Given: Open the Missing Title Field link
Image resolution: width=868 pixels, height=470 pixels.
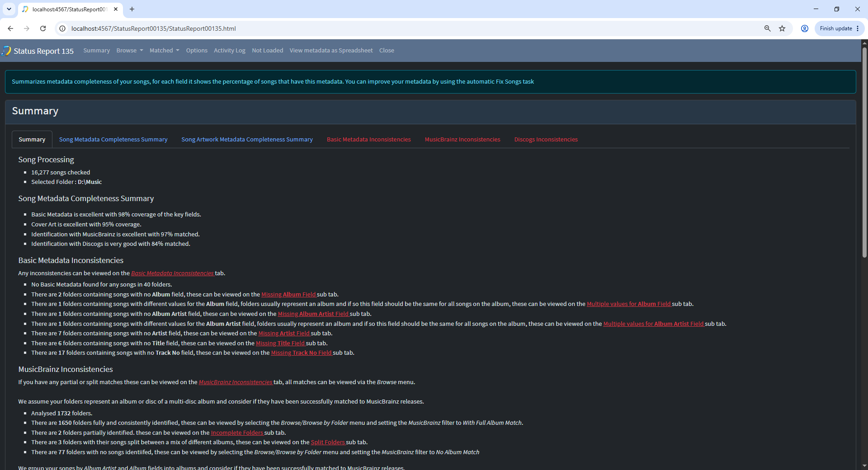Looking at the screenshot, I should pos(280,343).
